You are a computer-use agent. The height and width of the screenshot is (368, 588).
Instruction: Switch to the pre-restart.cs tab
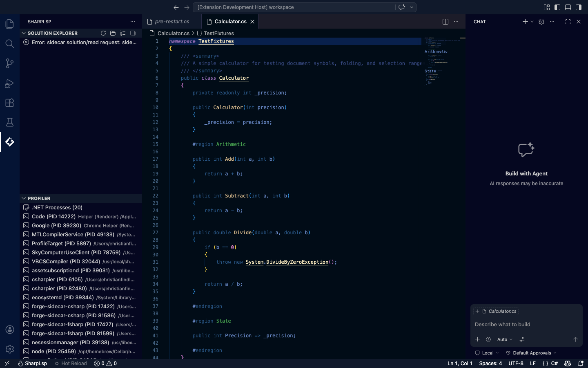click(172, 22)
